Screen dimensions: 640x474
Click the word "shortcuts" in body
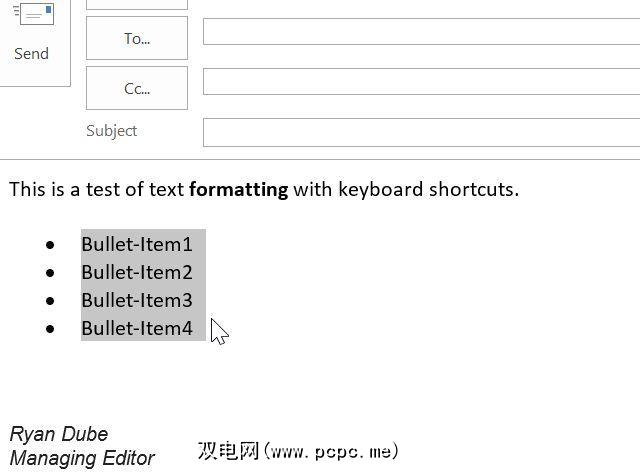475,189
